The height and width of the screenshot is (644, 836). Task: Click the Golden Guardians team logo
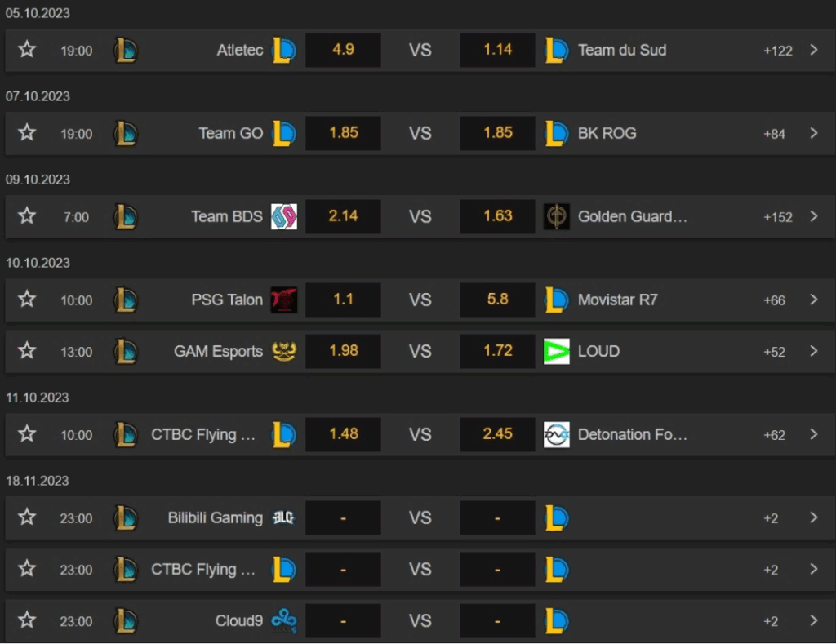point(558,216)
